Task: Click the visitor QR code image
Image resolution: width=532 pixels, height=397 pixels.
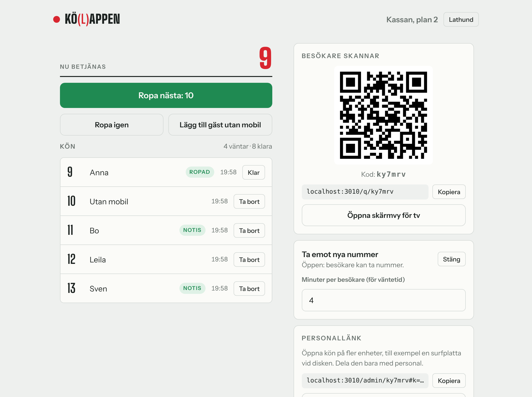Action: coord(384,115)
